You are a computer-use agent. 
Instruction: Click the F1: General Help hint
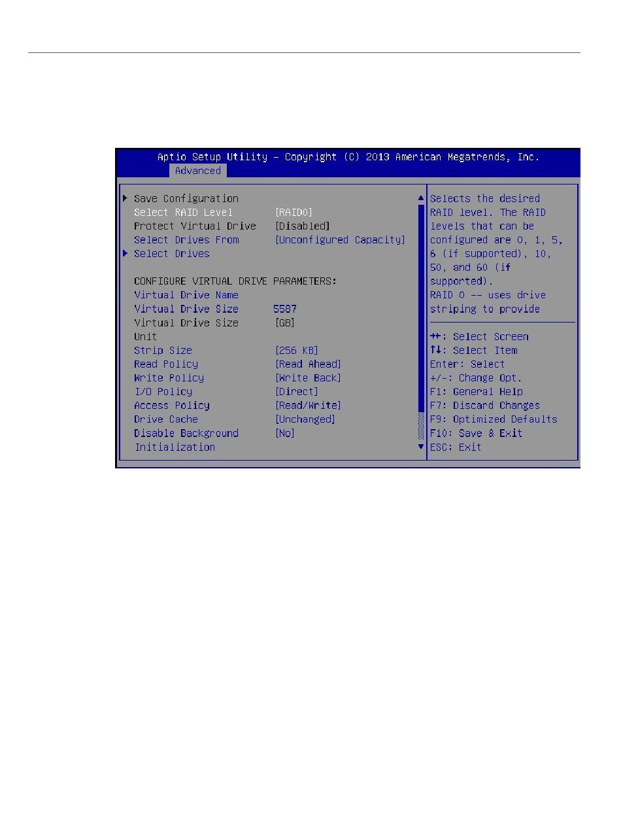(x=477, y=391)
